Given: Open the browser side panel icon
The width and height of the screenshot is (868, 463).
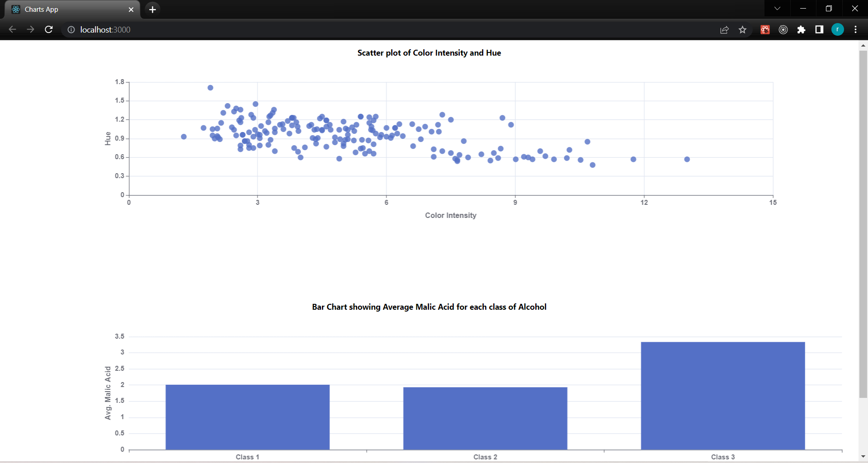Looking at the screenshot, I should [819, 29].
